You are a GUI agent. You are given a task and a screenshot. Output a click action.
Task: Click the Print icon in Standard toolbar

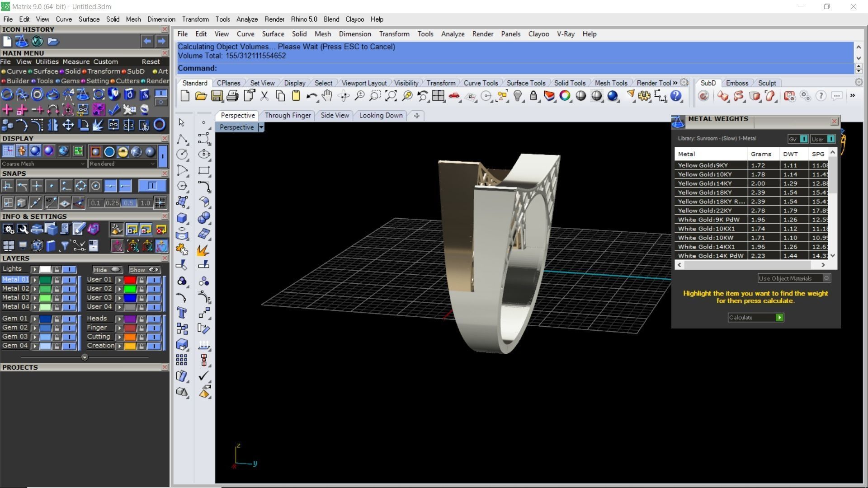tap(232, 96)
